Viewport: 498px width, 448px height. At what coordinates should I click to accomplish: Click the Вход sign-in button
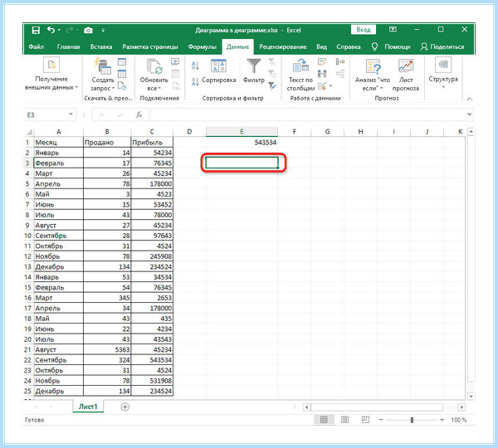pyautogui.click(x=364, y=30)
